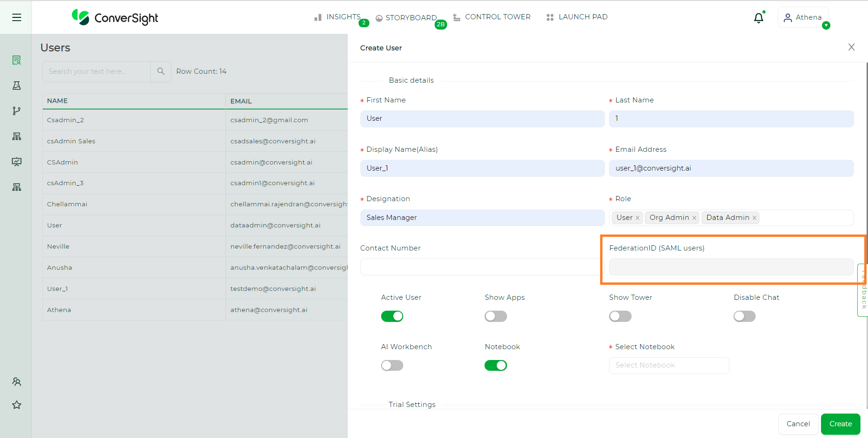868x438 pixels.
Task: Click the search magnifier icon
Action: click(x=161, y=71)
